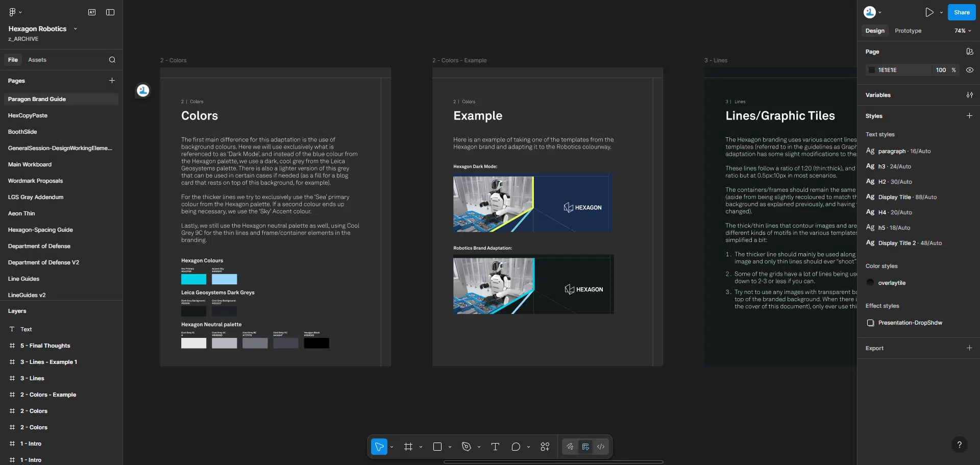The height and width of the screenshot is (465, 980).
Task: Click the search icon in the File panel
Action: [112, 60]
